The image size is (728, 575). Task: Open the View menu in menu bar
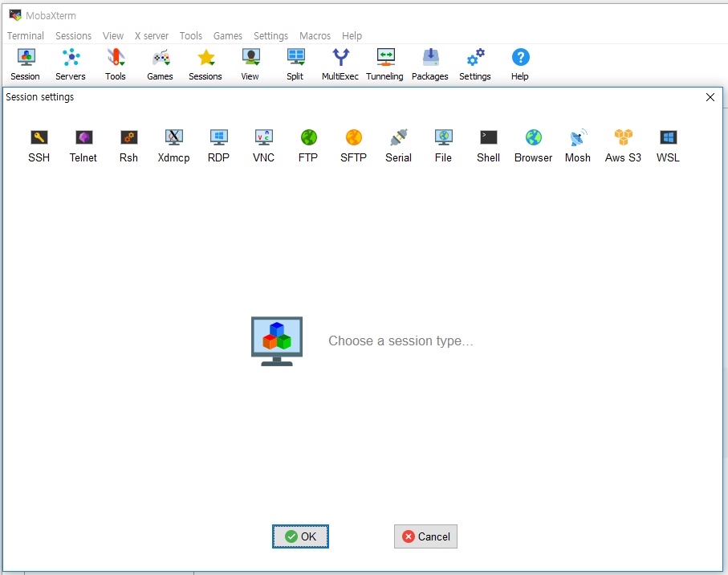pyautogui.click(x=113, y=36)
